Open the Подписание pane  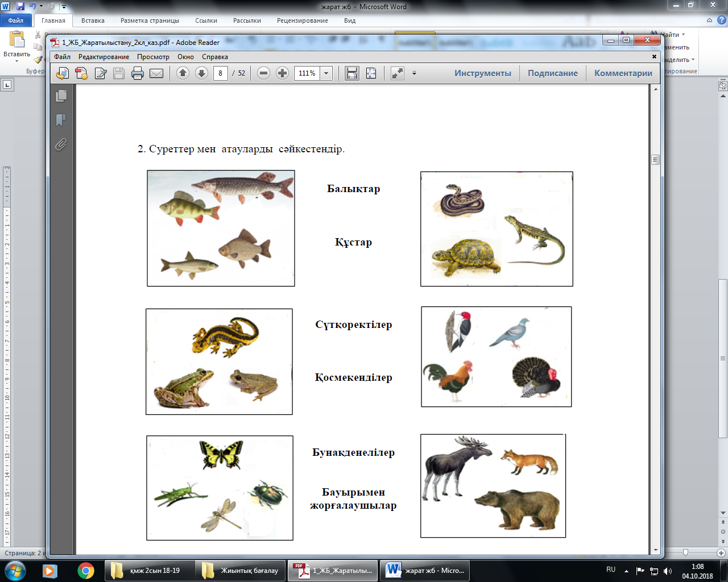coord(553,73)
